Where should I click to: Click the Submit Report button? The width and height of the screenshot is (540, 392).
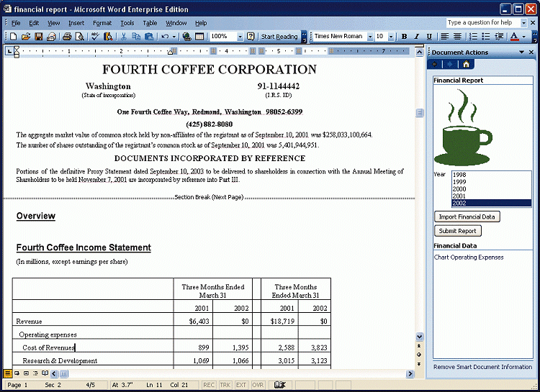(x=458, y=231)
